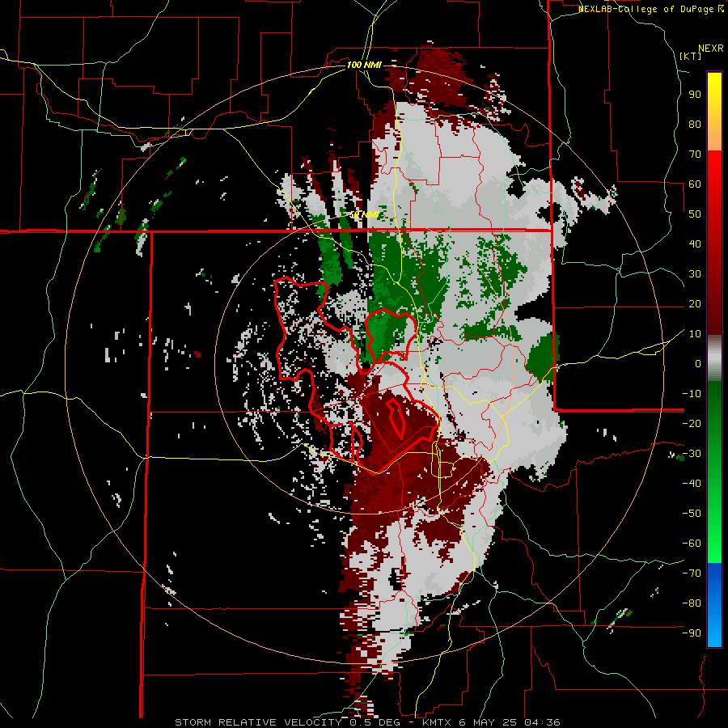Click the 70 value on velocity scale
728x728 pixels.
(695, 154)
